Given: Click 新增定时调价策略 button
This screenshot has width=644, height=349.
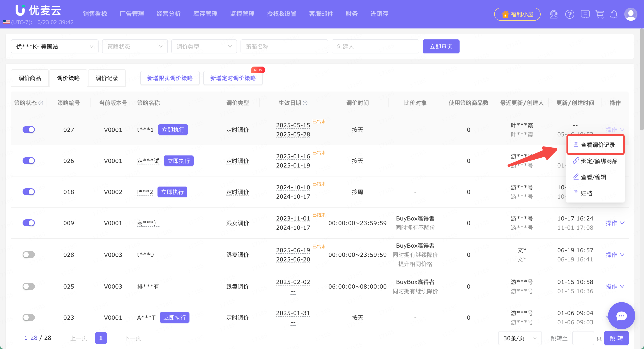Looking at the screenshot, I should (x=233, y=78).
